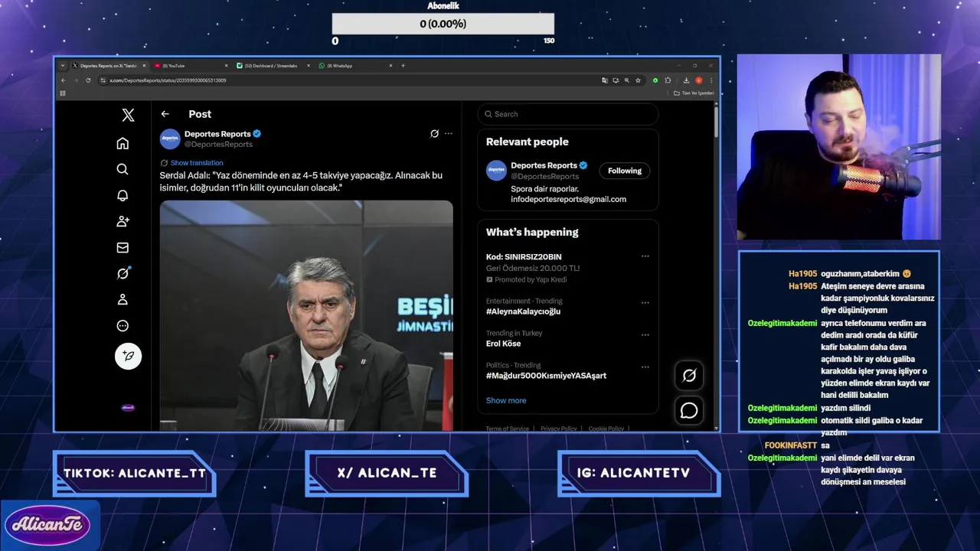Open Notifications bell in sidebar
This screenshot has width=980, height=551.
click(122, 195)
